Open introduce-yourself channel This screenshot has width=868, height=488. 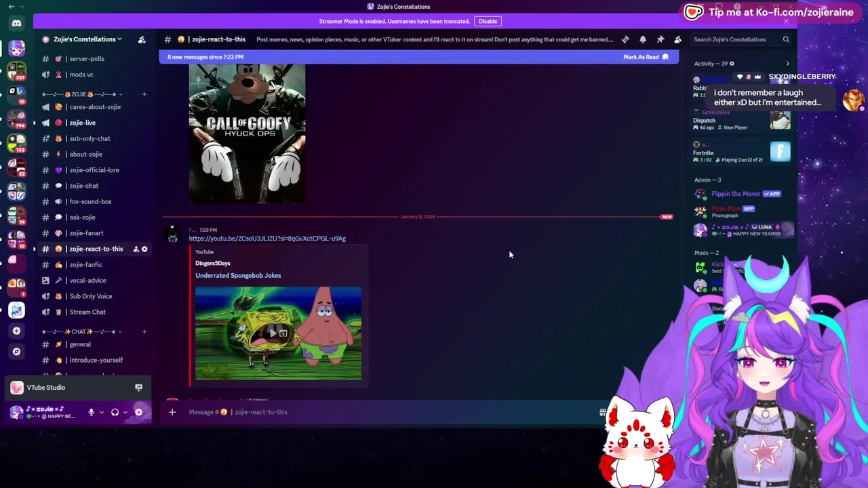click(94, 360)
